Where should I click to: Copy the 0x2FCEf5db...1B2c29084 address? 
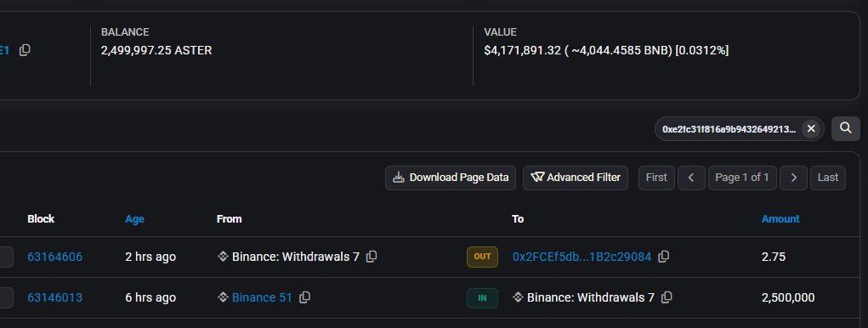click(663, 257)
